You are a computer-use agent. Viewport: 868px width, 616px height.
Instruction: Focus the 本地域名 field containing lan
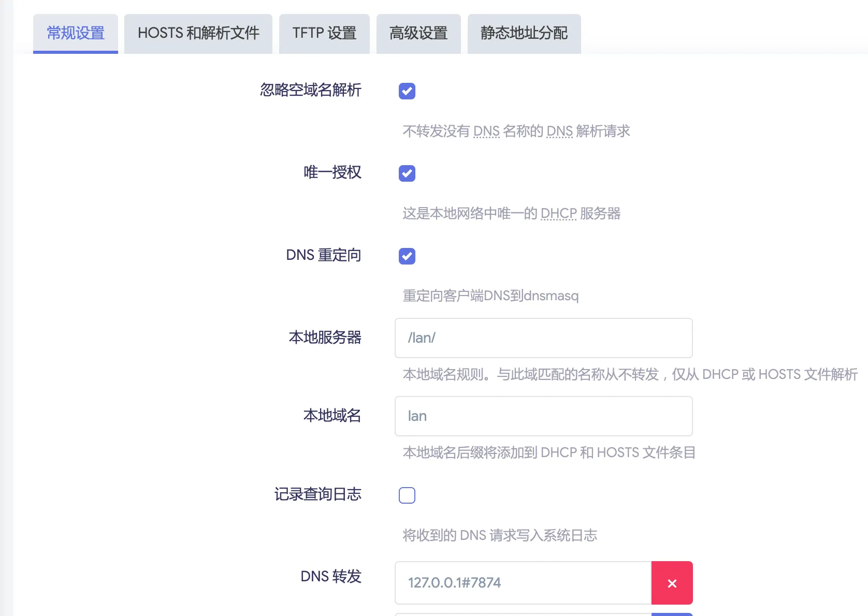click(543, 416)
